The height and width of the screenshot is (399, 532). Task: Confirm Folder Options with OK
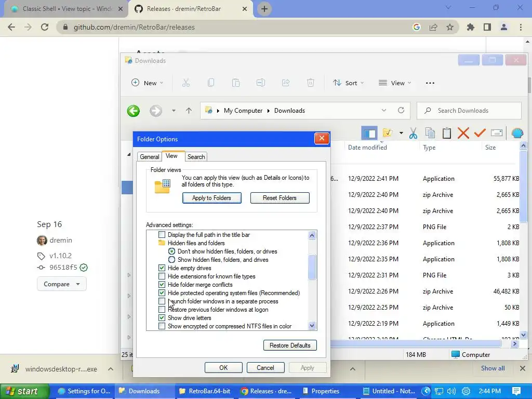click(x=223, y=368)
